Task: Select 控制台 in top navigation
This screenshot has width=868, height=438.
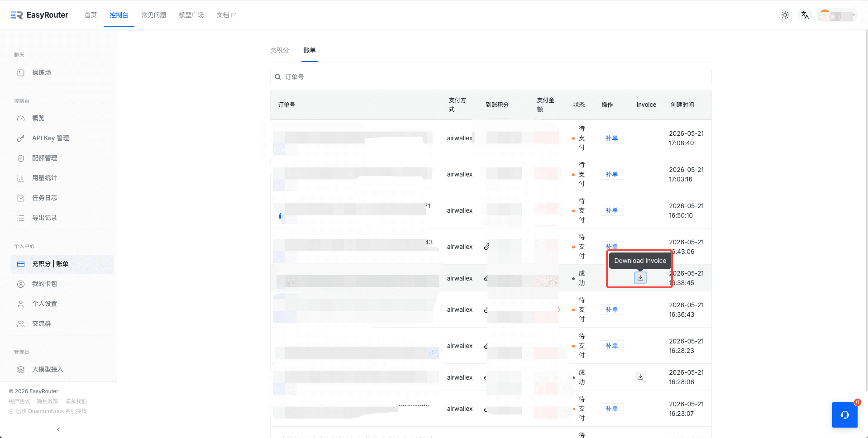Action: click(x=119, y=15)
